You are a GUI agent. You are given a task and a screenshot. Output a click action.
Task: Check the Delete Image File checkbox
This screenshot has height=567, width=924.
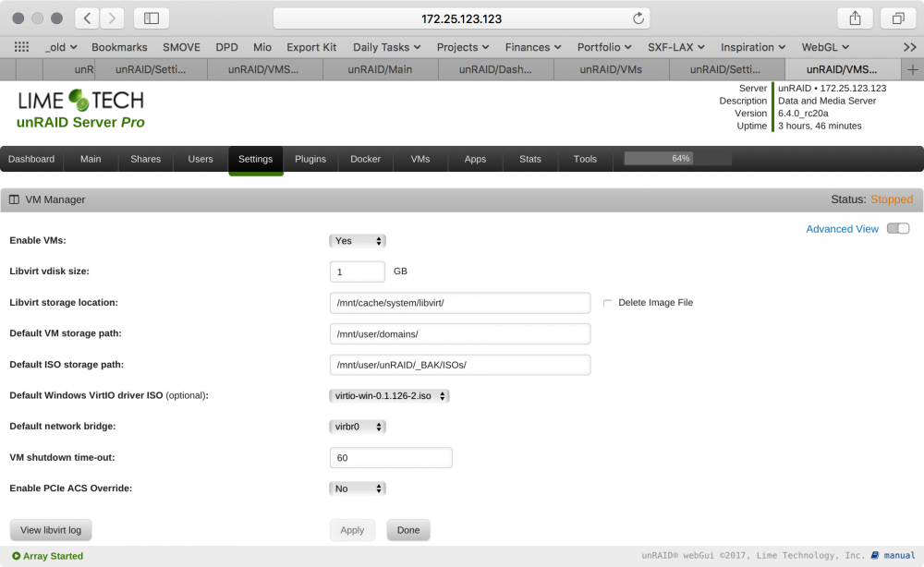(x=607, y=303)
